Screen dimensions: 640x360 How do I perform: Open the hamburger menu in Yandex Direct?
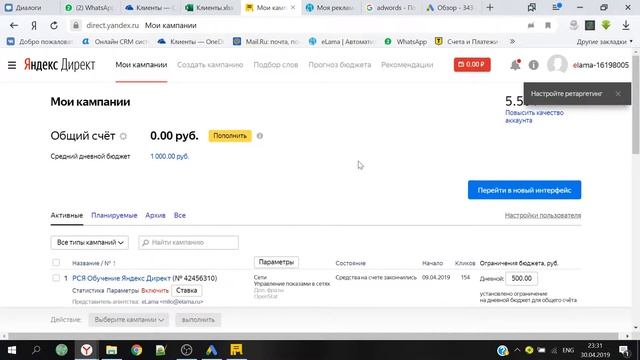tap(12, 65)
